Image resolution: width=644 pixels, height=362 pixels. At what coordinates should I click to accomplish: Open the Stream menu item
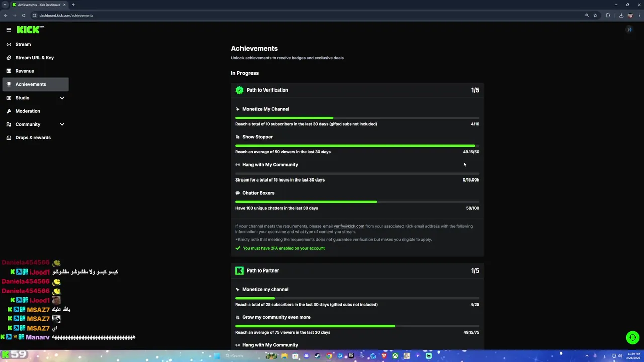click(35, 44)
